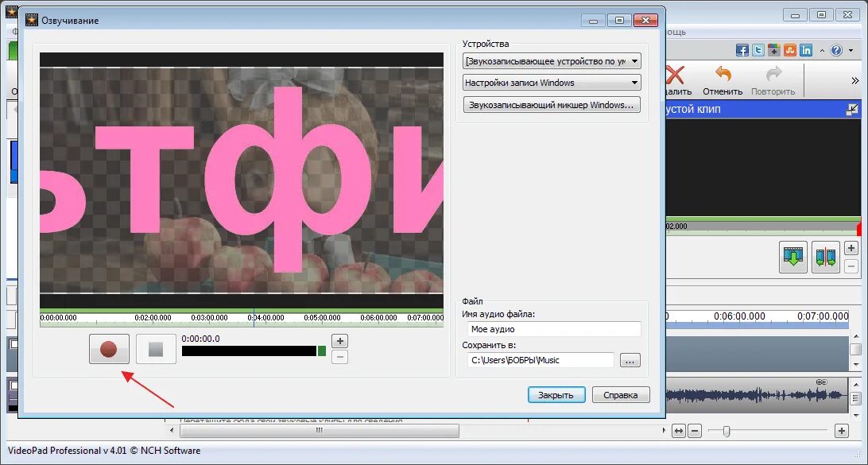Click the LinkedIn share icon

coord(807,50)
